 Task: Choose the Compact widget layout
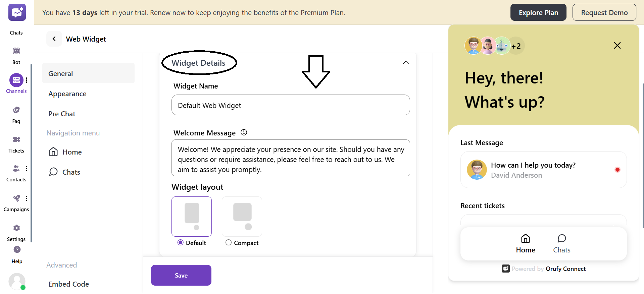(x=229, y=242)
